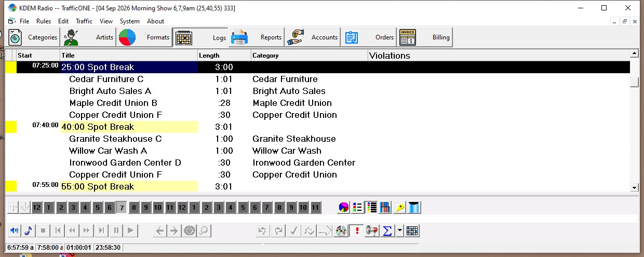Click the log scrollbar down arrow

click(x=634, y=187)
